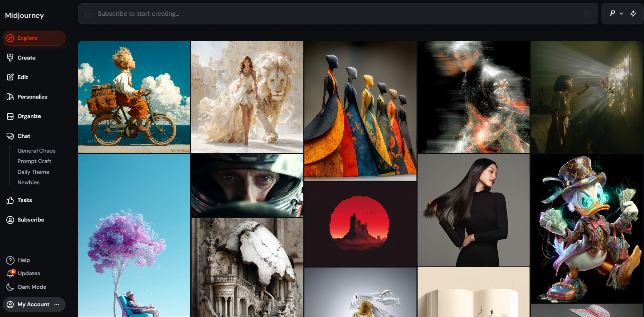Click the Organize image icon
This screenshot has width=644, height=317.
pos(10,116)
